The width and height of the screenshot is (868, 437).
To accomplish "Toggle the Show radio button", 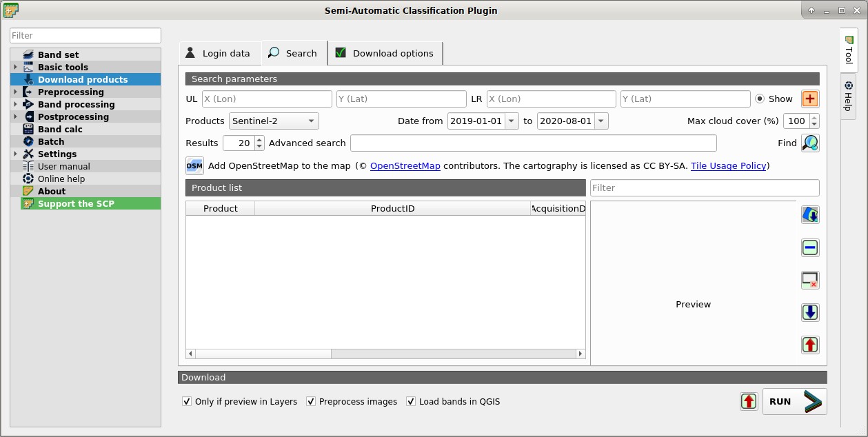I will coord(760,99).
